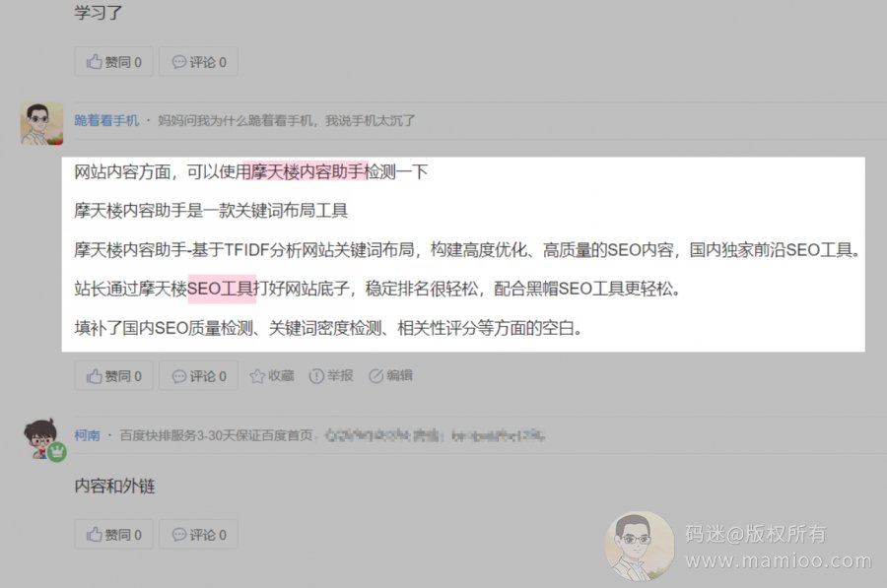Open the 柯南 user avatar
Image resolution: width=887 pixels, height=588 pixels.
pyautogui.click(x=40, y=437)
